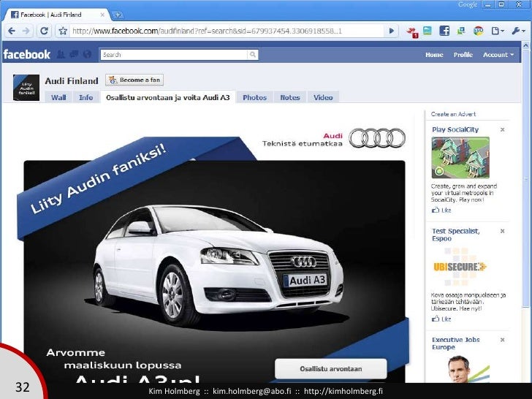Open a new browser tab
This screenshot has width=532, height=399.
point(117,14)
